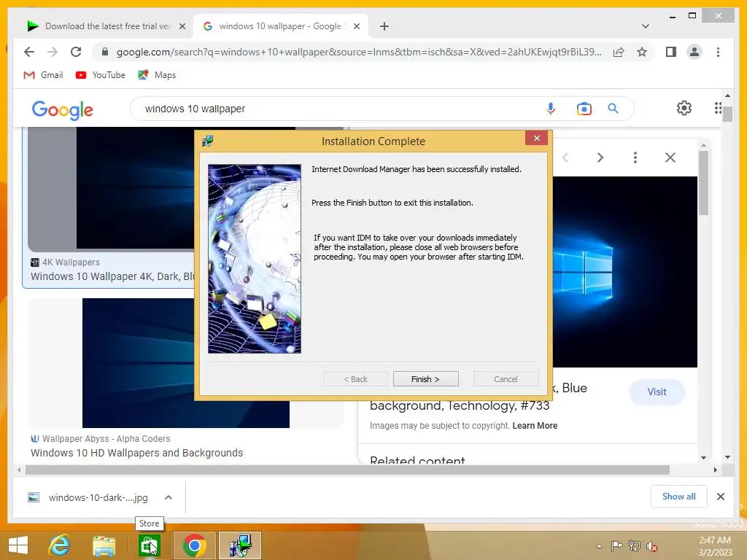747x560 pixels.
Task: Click Finish in the Installation Complete dialog
Action: [425, 379]
